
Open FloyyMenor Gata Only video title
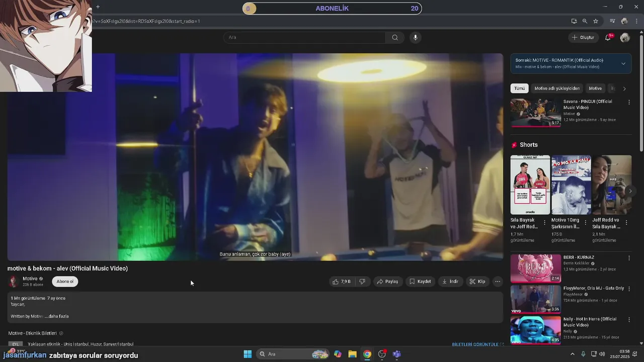pyautogui.click(x=593, y=288)
